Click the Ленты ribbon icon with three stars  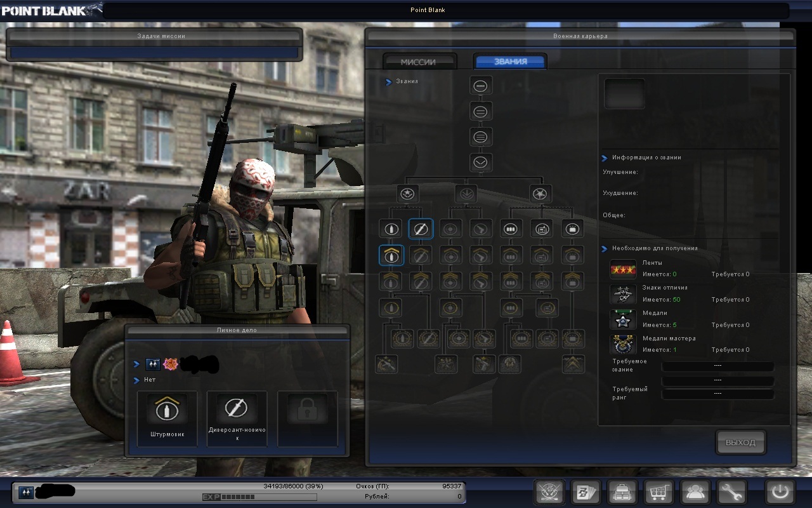[623, 269]
